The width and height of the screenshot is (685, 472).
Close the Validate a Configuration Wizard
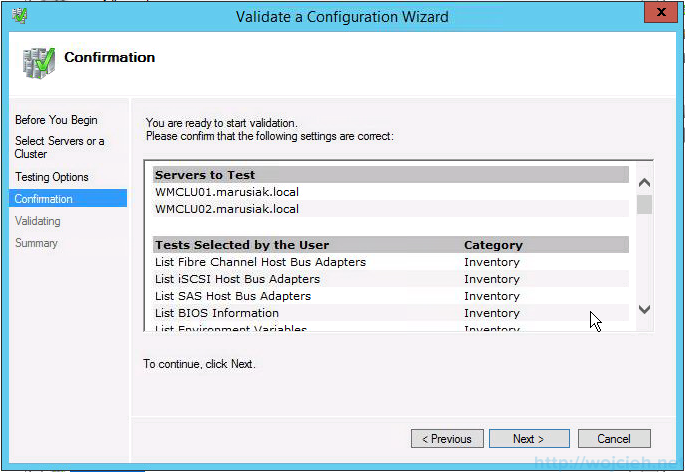pyautogui.click(x=661, y=12)
